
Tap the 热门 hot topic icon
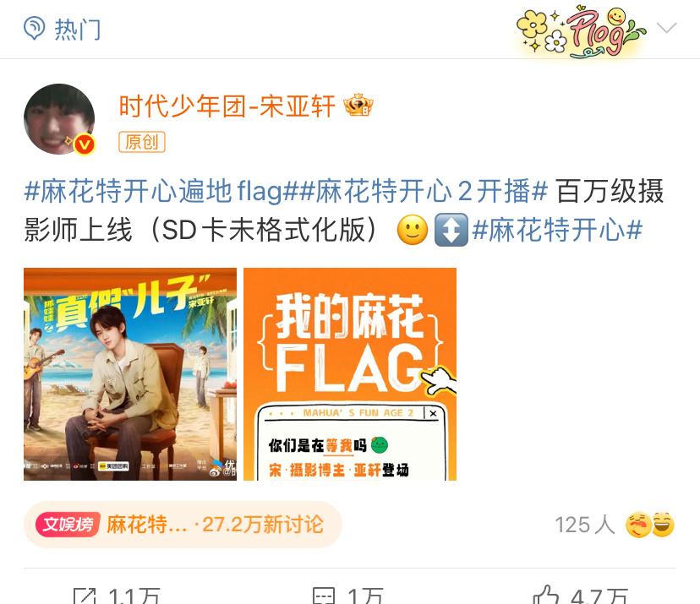(35, 29)
